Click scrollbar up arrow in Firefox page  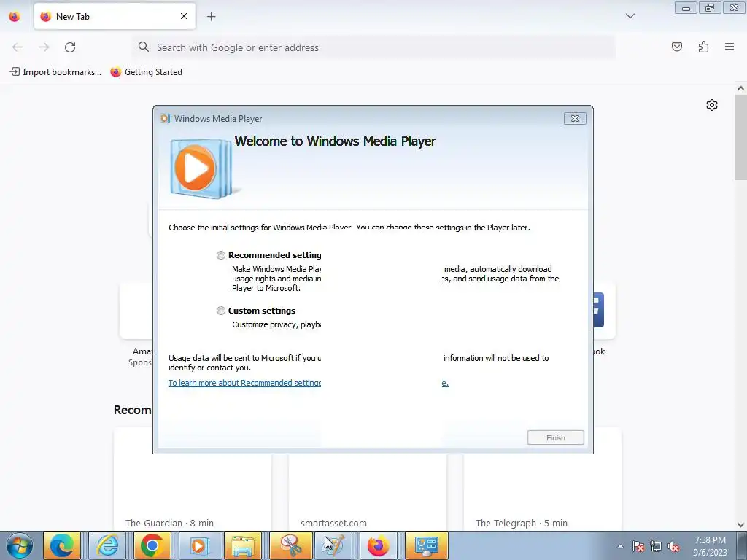[740, 88]
